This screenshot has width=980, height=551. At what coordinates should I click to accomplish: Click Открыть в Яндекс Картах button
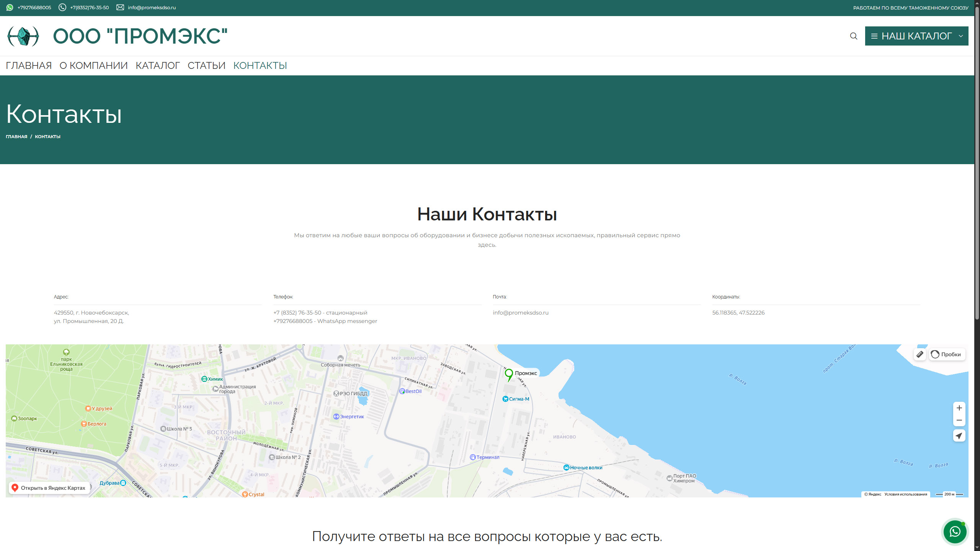[49, 488]
